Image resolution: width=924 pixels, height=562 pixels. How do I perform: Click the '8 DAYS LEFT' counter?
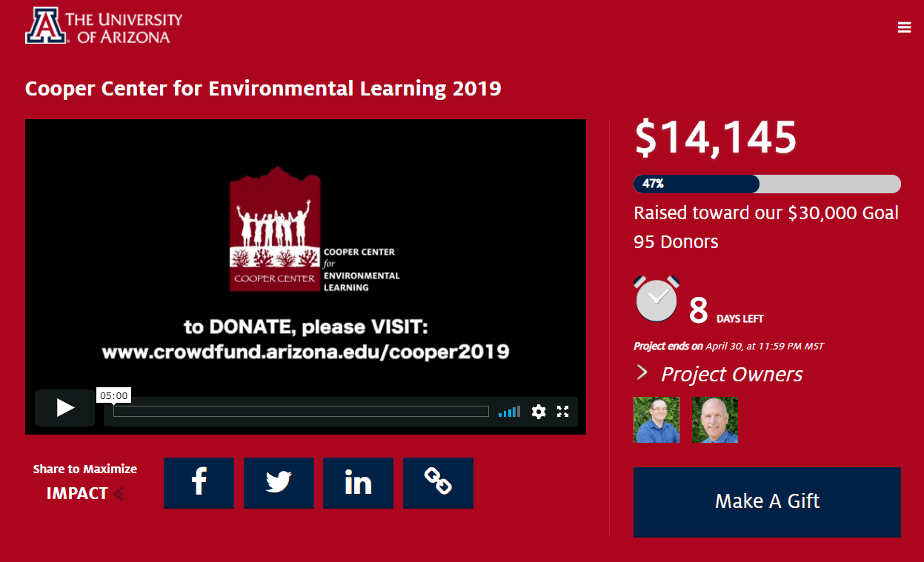coord(725,311)
